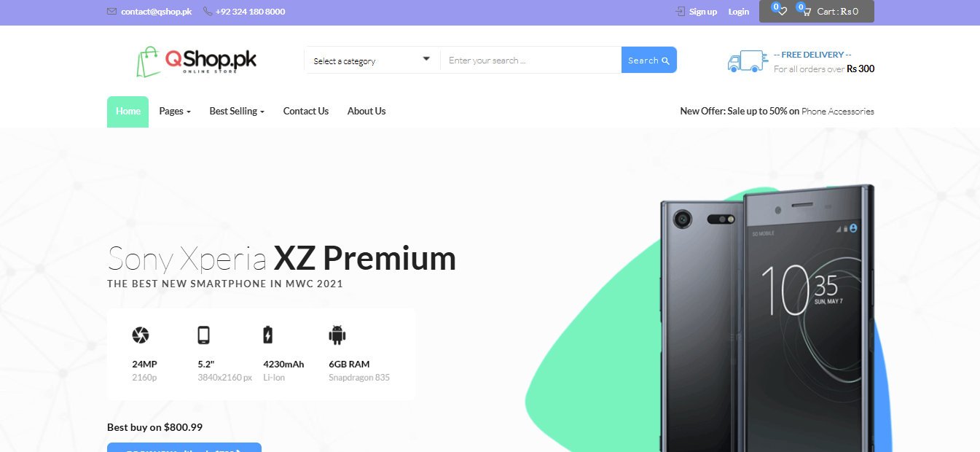This screenshot has width=980, height=452.
Task: Open wishlist heart icon
Action: tap(783, 12)
